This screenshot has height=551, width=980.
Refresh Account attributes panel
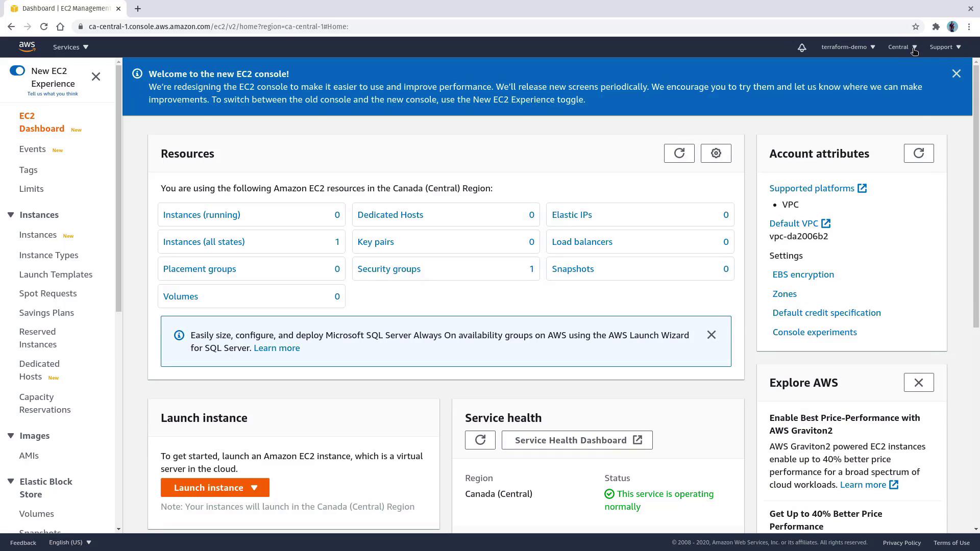[918, 153]
